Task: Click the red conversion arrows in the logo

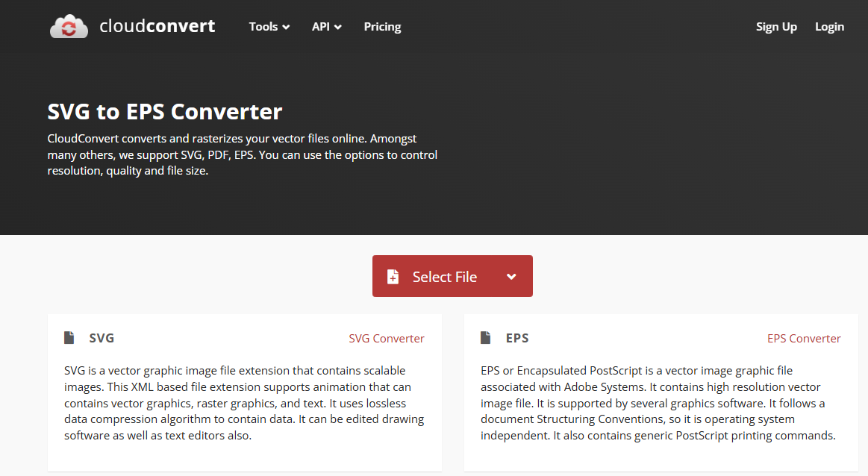Action: (69, 28)
